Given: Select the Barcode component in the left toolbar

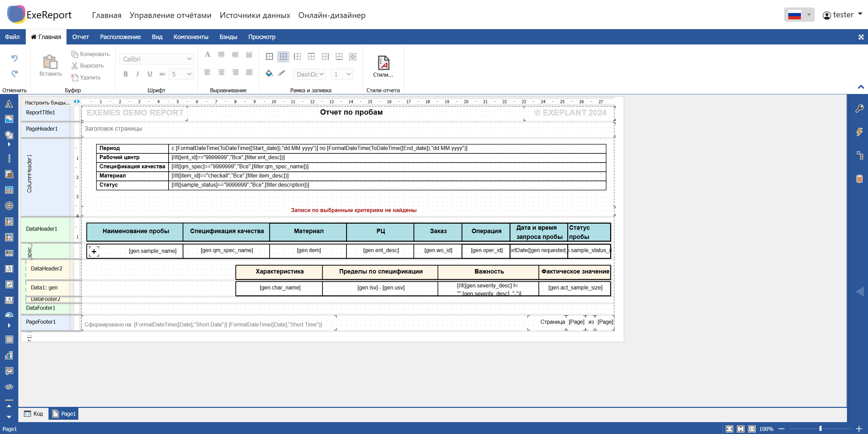Looking at the screenshot, I should [9, 253].
